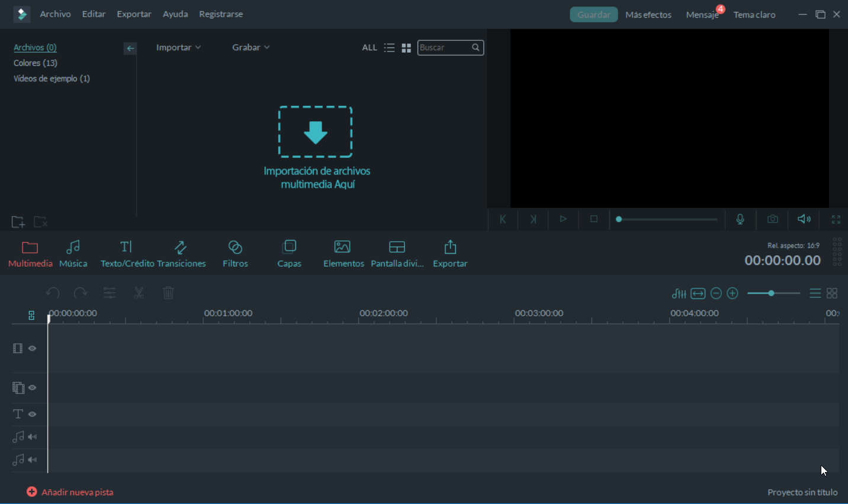Select Vídeos de ejemplo (1) category
This screenshot has height=504, width=848.
pos(52,78)
